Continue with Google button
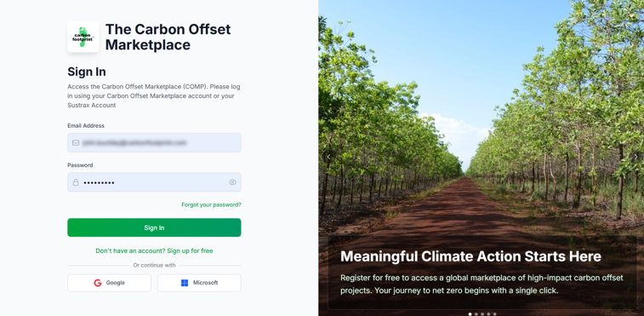This screenshot has height=316, width=644. tap(109, 283)
